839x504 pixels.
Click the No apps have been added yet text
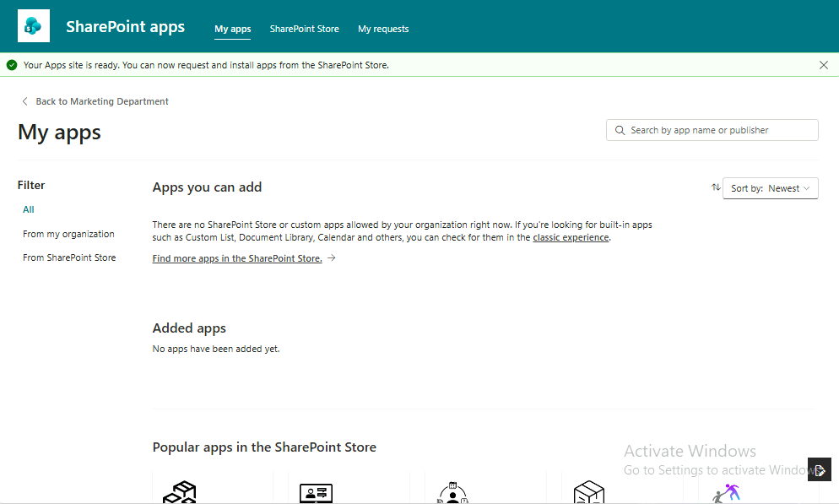coord(216,349)
